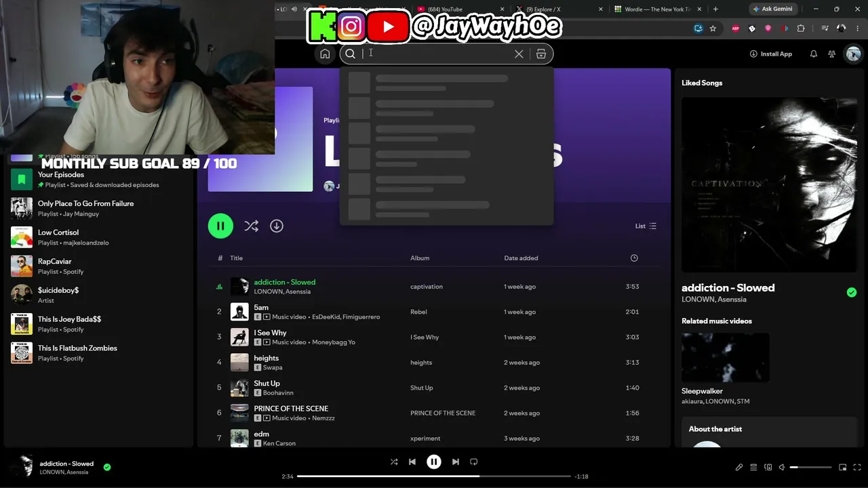Click the heights album cover thumbnail
The image size is (868, 488).
[x=239, y=363]
